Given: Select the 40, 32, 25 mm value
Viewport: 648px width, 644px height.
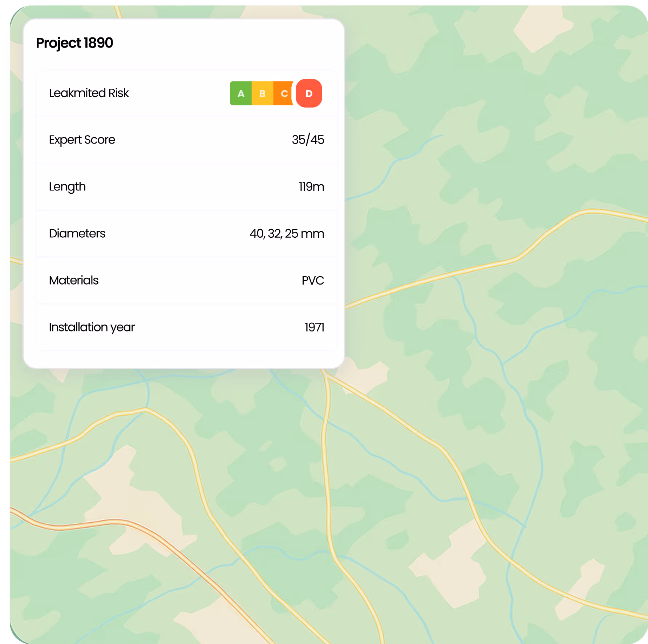Looking at the screenshot, I should click(287, 234).
